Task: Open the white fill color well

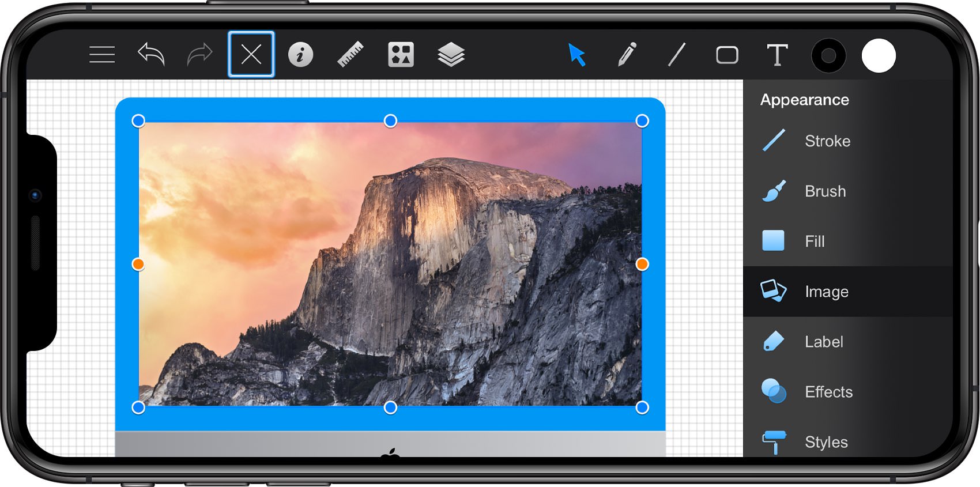Action: click(x=879, y=56)
